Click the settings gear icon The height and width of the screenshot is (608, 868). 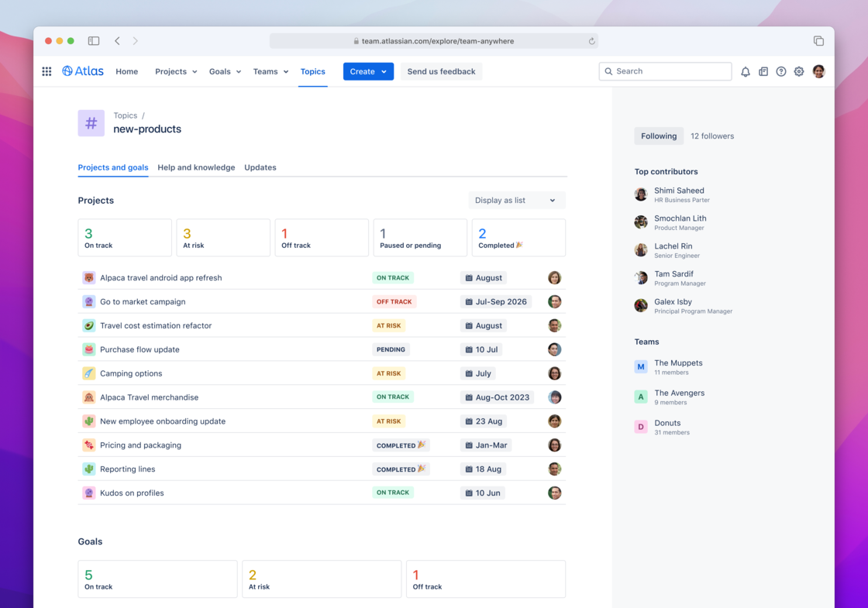[799, 71]
